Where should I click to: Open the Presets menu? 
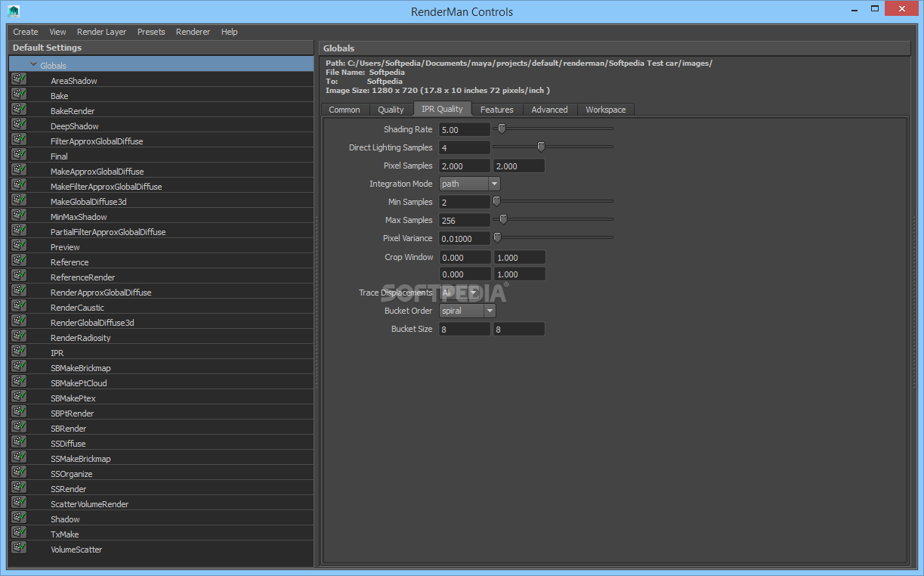pyautogui.click(x=151, y=32)
